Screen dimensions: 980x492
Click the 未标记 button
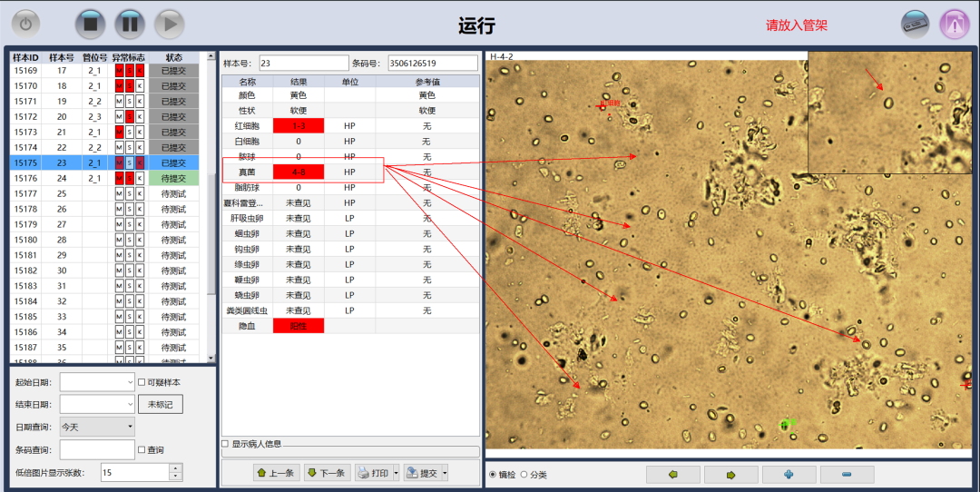coord(160,405)
